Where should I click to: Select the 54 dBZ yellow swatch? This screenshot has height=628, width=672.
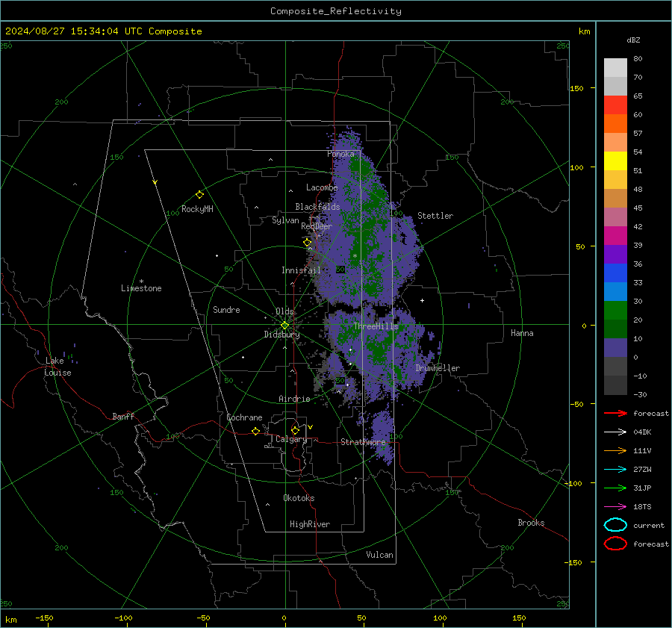pyautogui.click(x=615, y=161)
